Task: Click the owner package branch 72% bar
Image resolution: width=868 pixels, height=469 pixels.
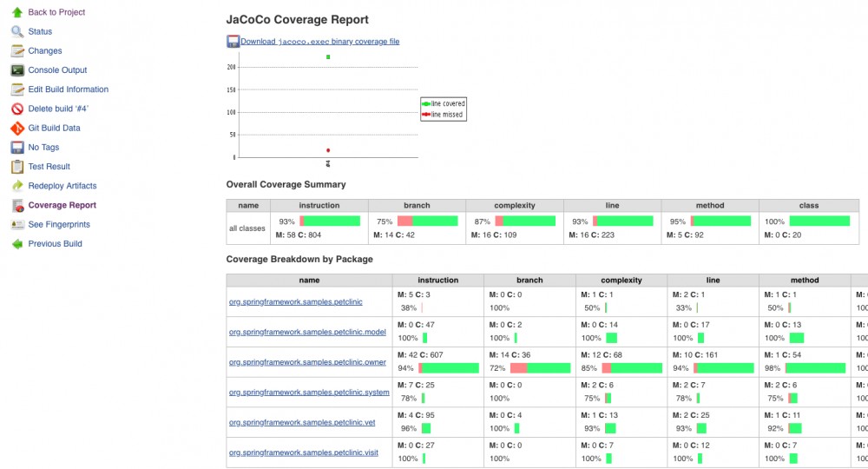Action: pyautogui.click(x=540, y=368)
